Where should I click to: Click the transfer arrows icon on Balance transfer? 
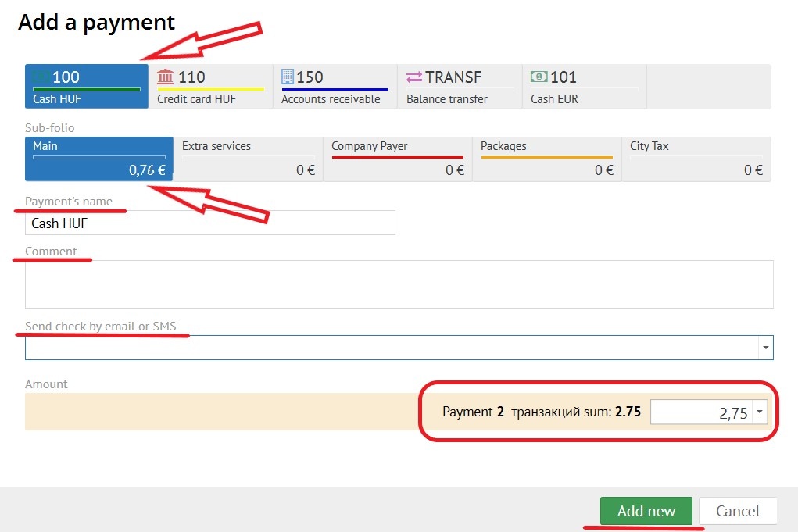coord(413,77)
